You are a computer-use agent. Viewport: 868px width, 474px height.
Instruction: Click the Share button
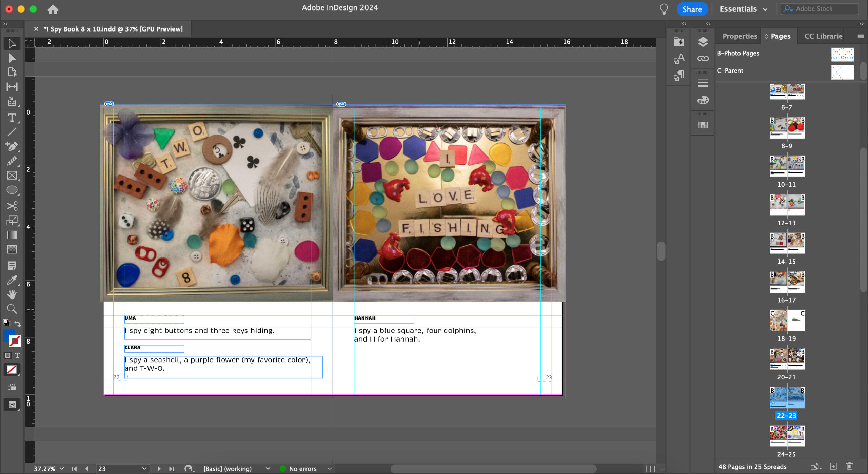[692, 9]
